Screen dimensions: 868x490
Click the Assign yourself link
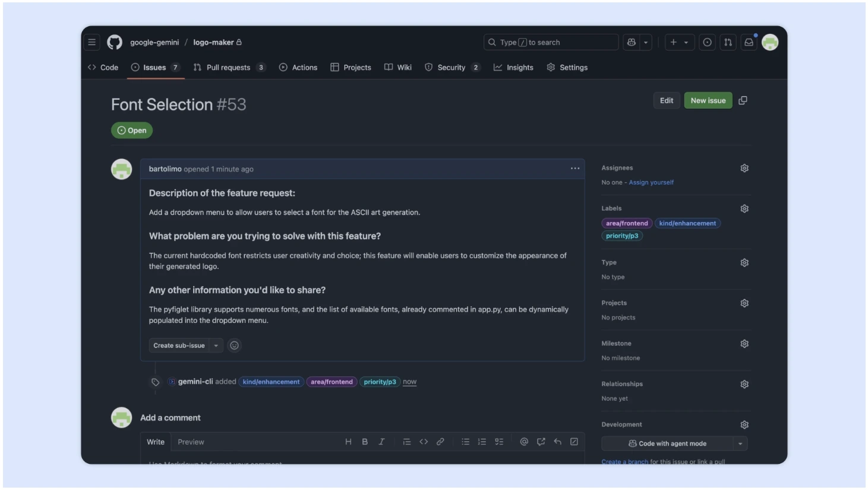click(x=651, y=182)
